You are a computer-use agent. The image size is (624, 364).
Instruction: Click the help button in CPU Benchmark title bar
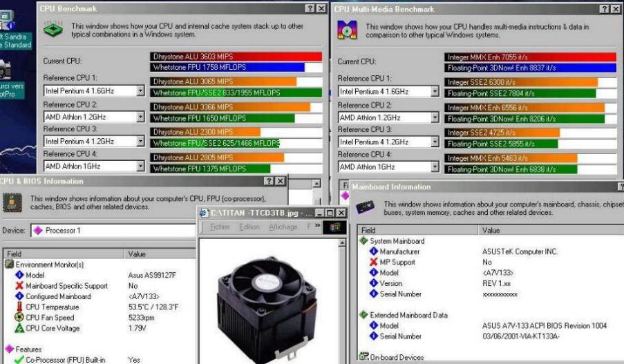(310, 8)
